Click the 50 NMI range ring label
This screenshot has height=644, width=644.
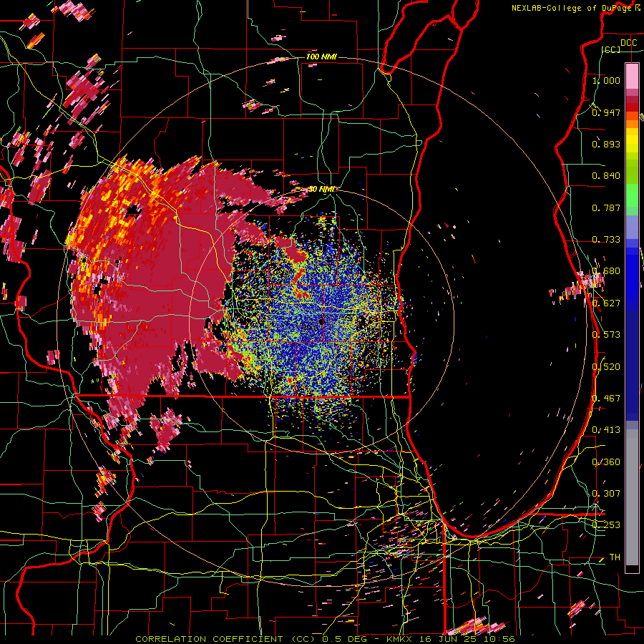tap(321, 189)
